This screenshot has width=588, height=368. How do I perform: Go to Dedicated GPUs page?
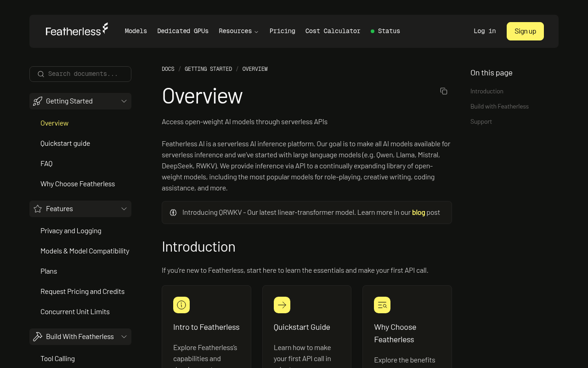(x=183, y=31)
